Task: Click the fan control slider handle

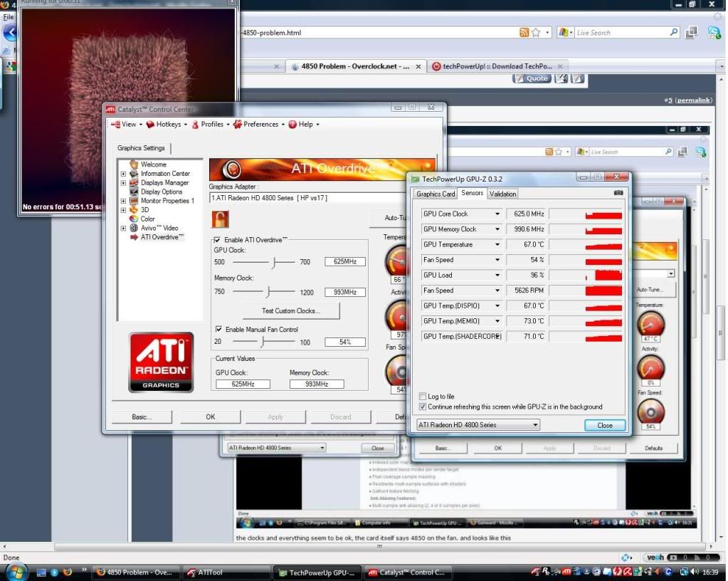Action: [263, 342]
